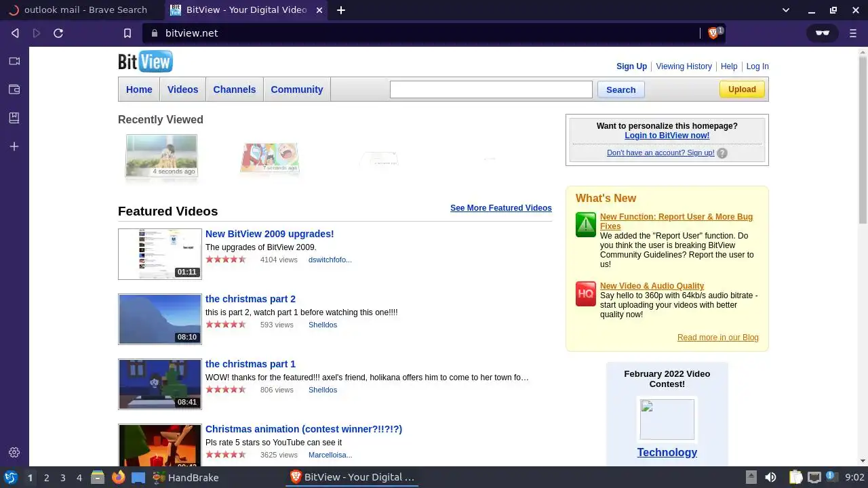Viewport: 868px width, 488px height.
Task: Open the file manager taskbar icon
Action: pos(97,477)
